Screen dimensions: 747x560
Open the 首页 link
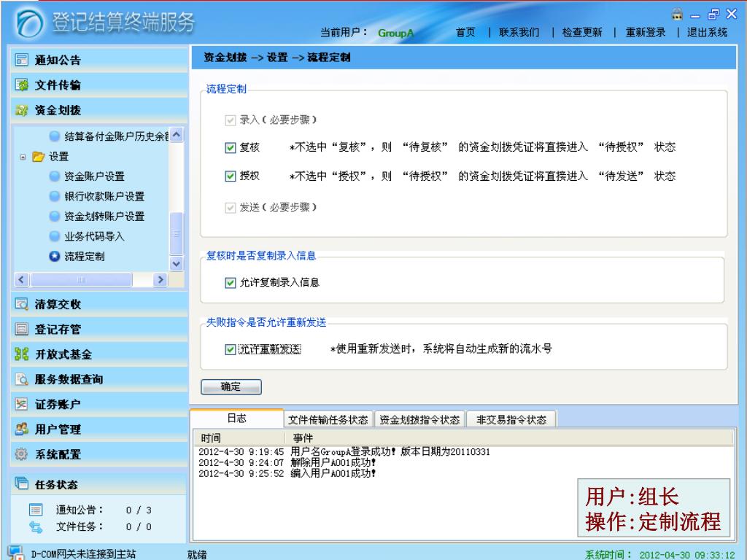(x=465, y=32)
